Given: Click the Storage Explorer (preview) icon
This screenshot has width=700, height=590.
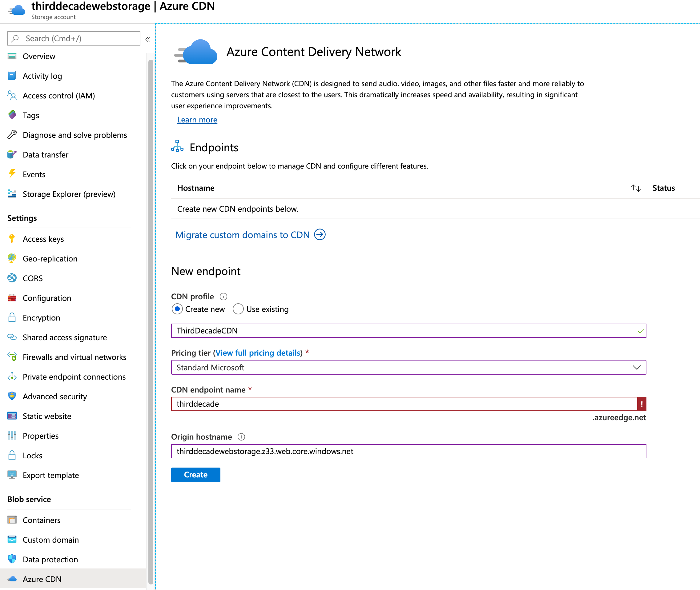Looking at the screenshot, I should [12, 194].
